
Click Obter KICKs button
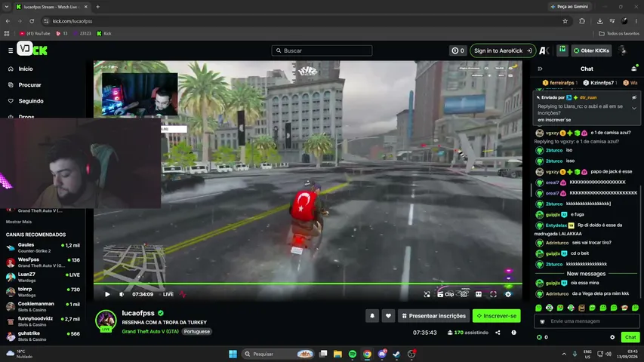click(591, 51)
